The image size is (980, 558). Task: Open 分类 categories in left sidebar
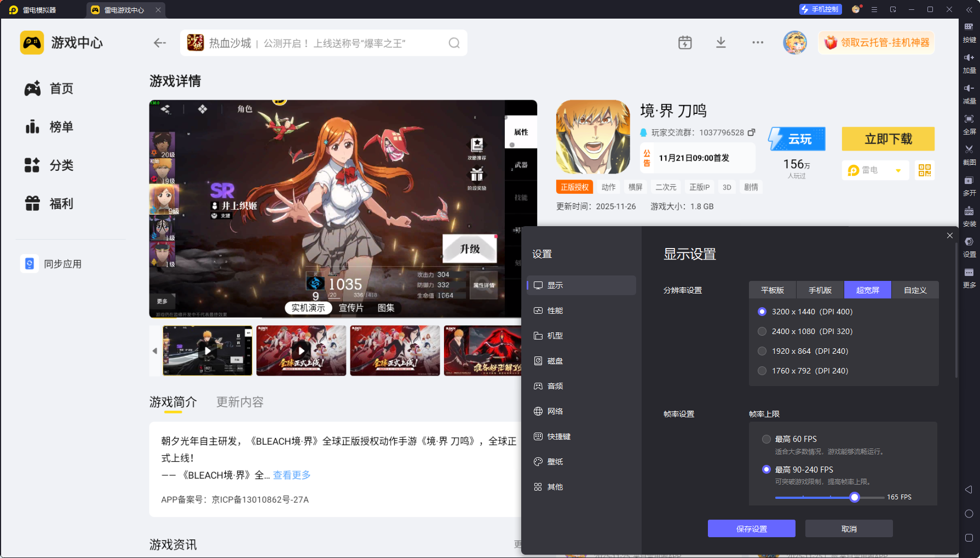[49, 165]
